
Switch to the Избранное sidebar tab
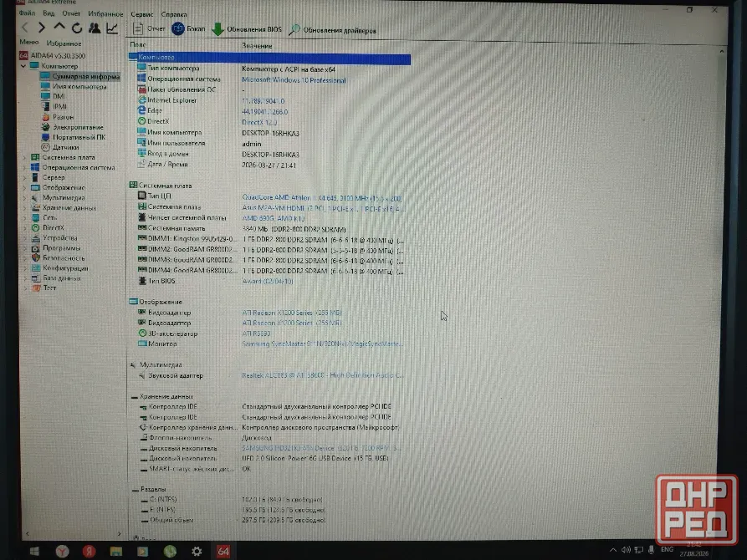tap(64, 43)
